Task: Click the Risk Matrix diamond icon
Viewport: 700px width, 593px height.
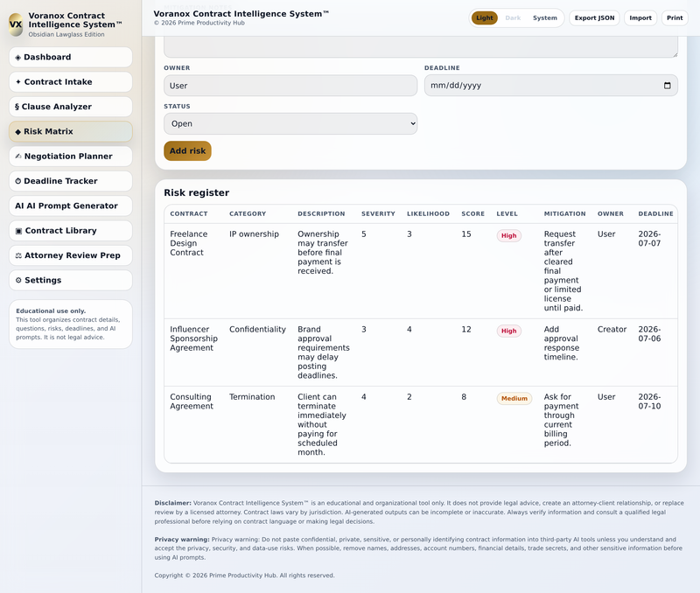Action: (17, 132)
